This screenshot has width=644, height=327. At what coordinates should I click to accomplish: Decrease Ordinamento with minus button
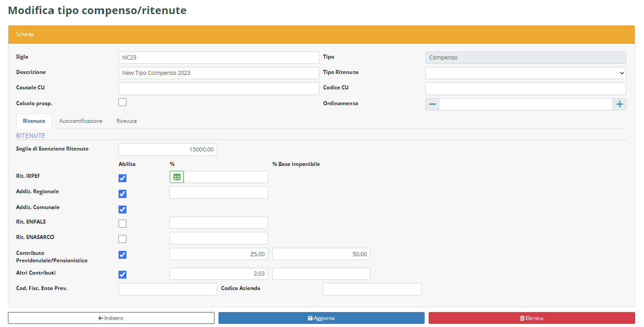click(432, 104)
